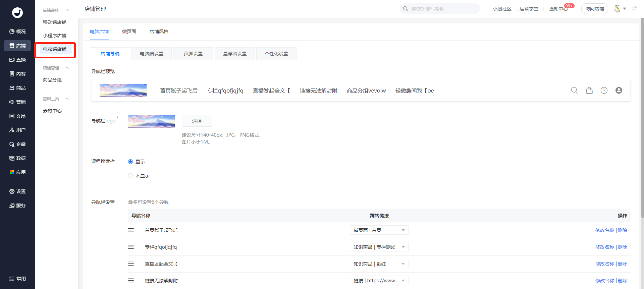Click the search magnifier icon in navigation preview
This screenshot has height=289, width=644.
(574, 91)
